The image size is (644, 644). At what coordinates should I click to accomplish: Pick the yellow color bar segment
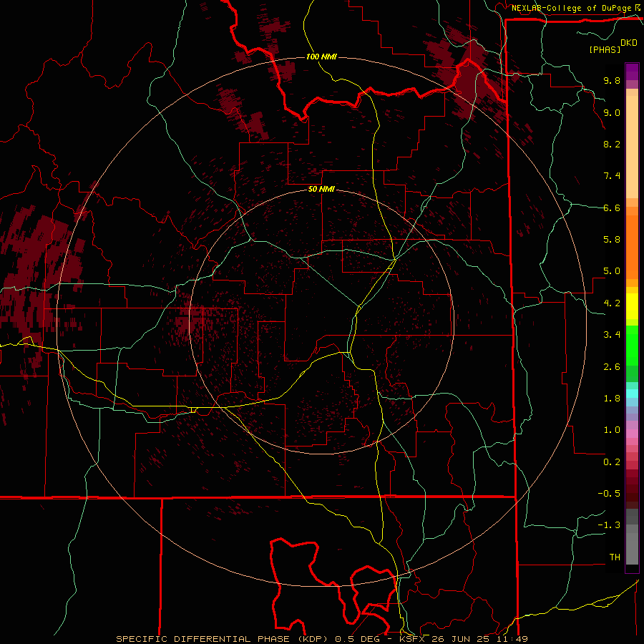tap(632, 306)
